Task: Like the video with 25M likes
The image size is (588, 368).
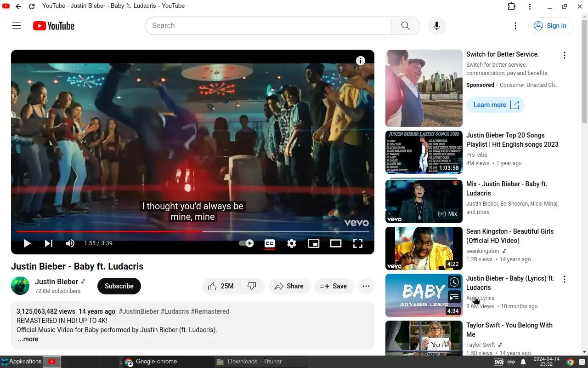Action: (221, 286)
